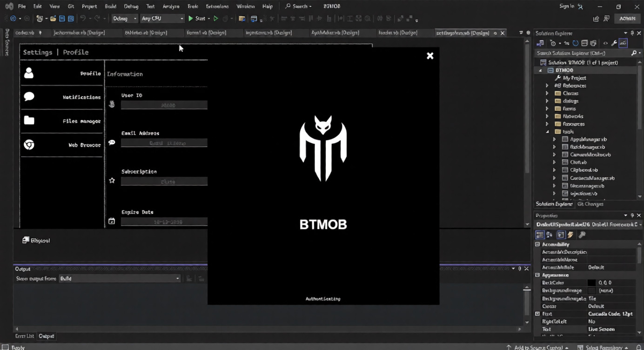
Task: Toggle alphabetical sorting in Properties panel
Action: [550, 235]
